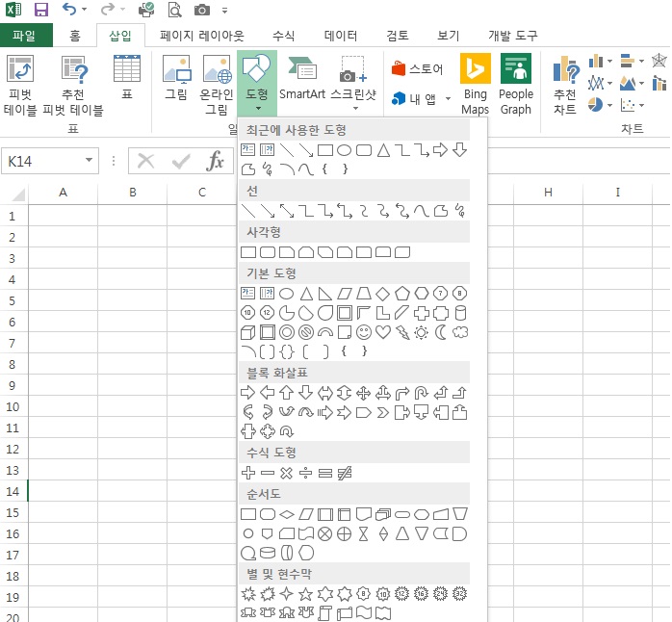Viewport: 672px width, 622px height.
Task: Click the Select All corner triangle
Action: (x=18, y=195)
